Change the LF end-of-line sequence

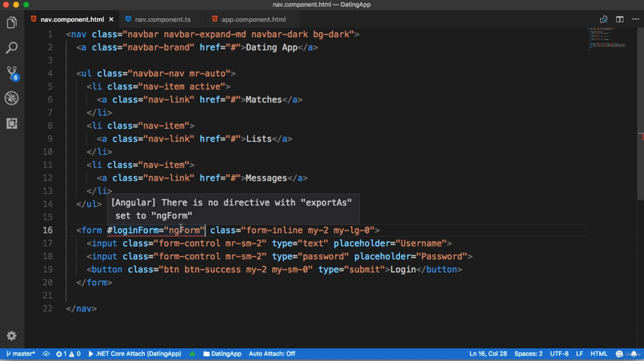(580, 354)
